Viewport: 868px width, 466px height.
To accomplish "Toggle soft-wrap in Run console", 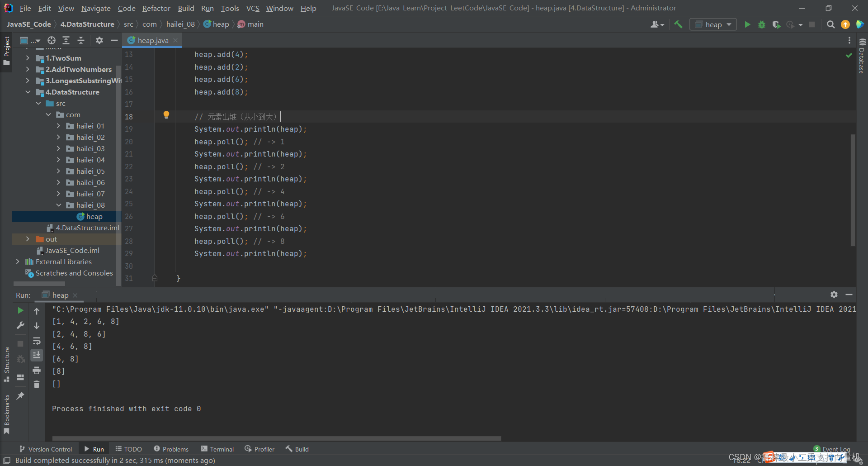I will pyautogui.click(x=37, y=341).
